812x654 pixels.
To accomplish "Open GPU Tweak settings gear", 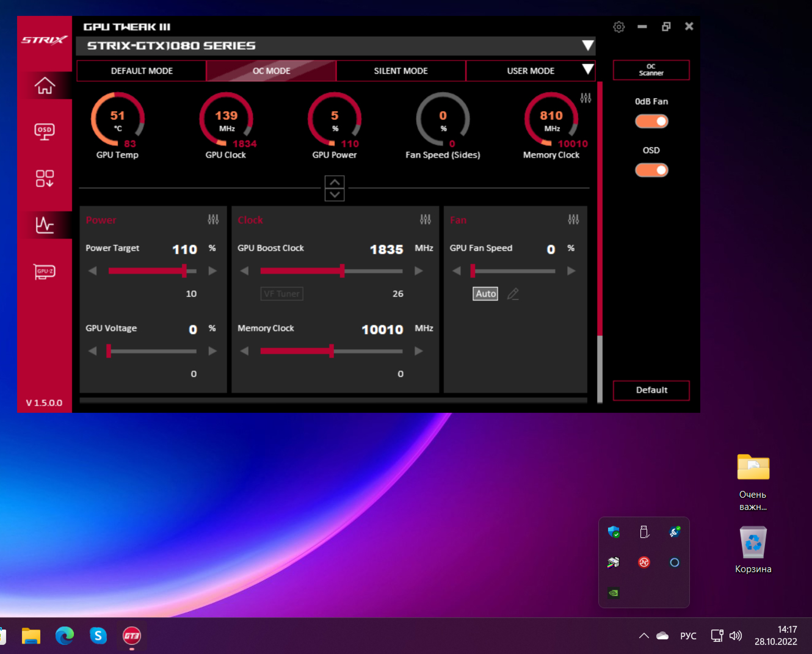I will (618, 27).
